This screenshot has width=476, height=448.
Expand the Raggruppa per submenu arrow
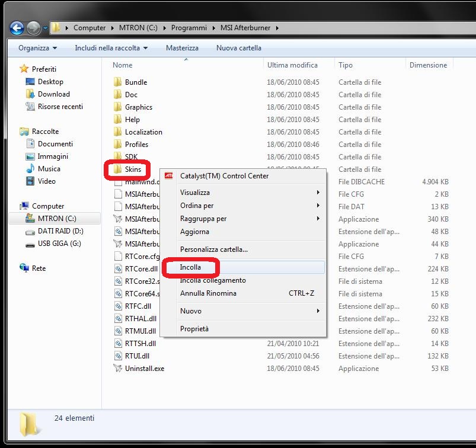[x=318, y=219]
